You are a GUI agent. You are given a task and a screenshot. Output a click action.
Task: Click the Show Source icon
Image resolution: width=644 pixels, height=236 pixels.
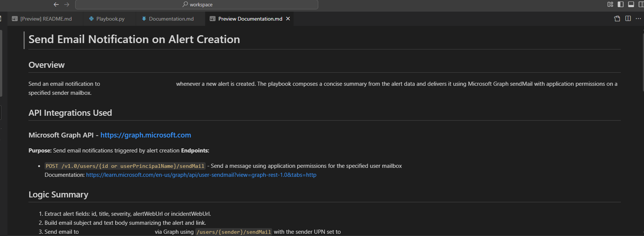(617, 19)
